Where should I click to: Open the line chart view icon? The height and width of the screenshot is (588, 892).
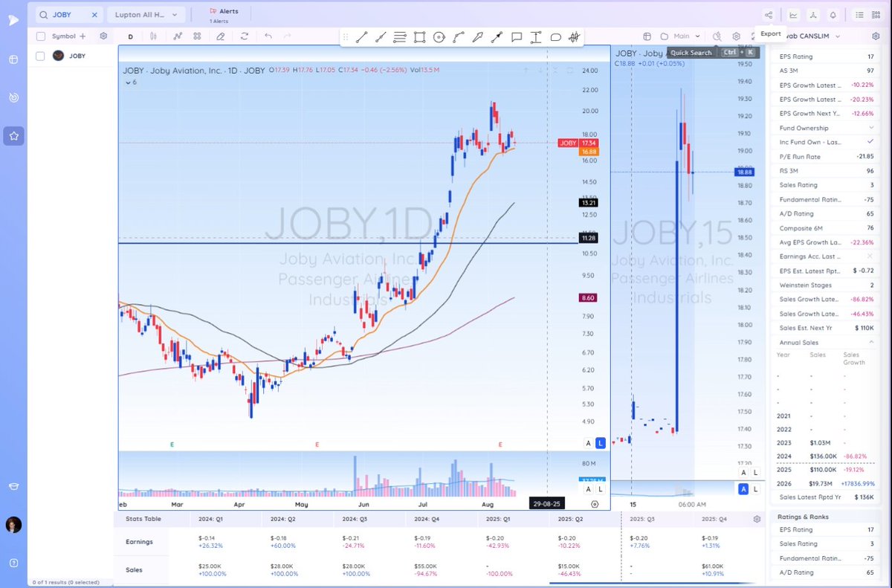click(794, 14)
